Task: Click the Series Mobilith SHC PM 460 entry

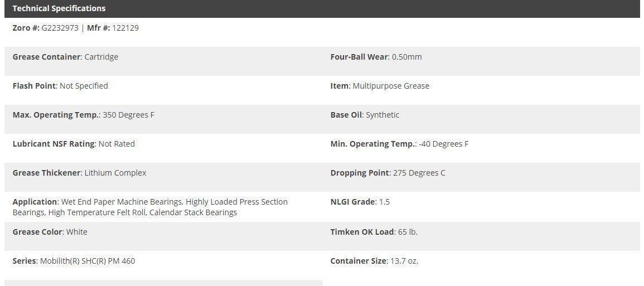Action: (74, 261)
